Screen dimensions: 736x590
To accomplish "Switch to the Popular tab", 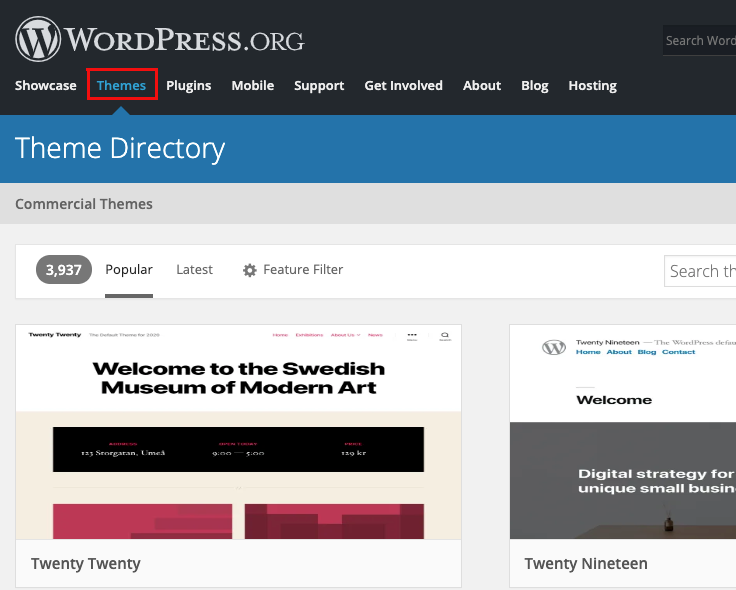I will point(129,269).
